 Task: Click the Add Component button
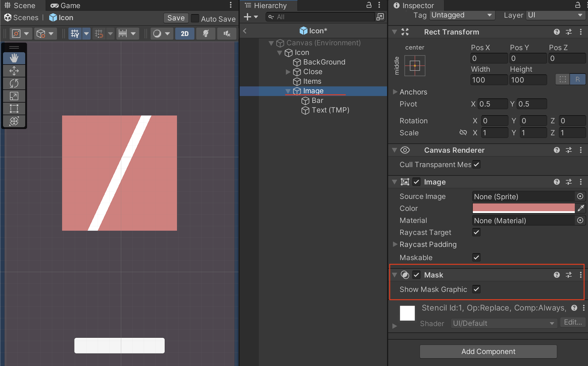[x=488, y=351]
